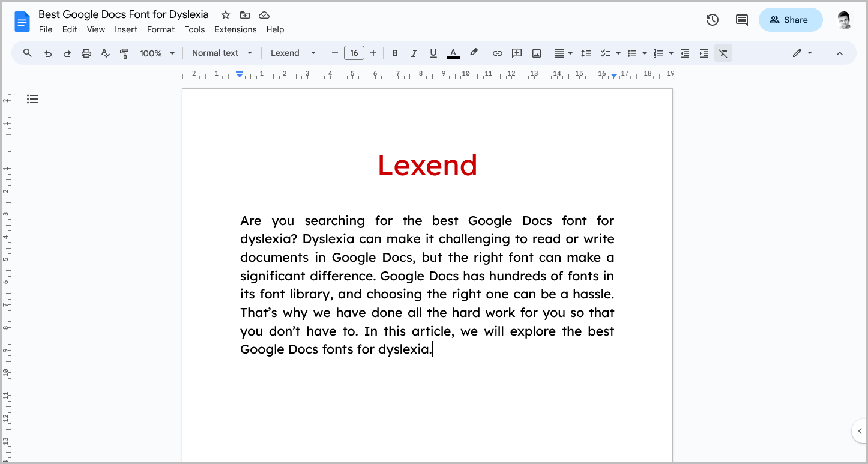Decrease font size with minus button
868x464 pixels.
tap(335, 53)
